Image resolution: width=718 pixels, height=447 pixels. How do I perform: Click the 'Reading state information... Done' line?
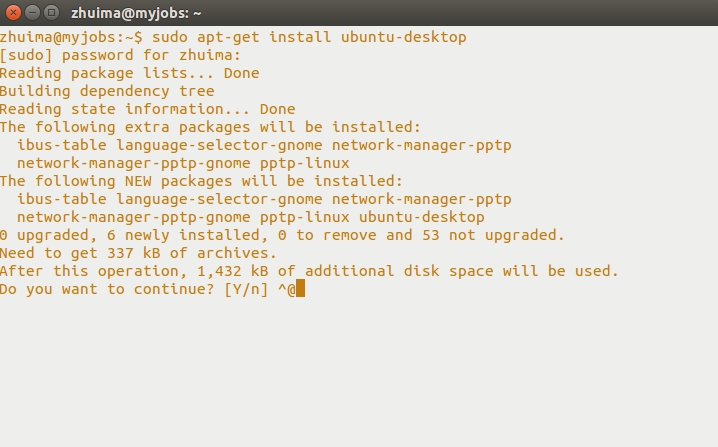coord(147,109)
